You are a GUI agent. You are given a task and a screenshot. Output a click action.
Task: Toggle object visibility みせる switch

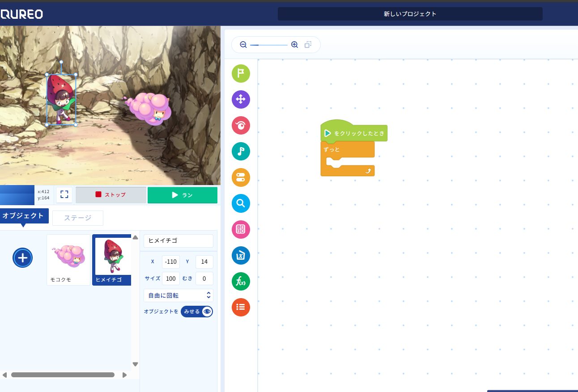point(197,312)
